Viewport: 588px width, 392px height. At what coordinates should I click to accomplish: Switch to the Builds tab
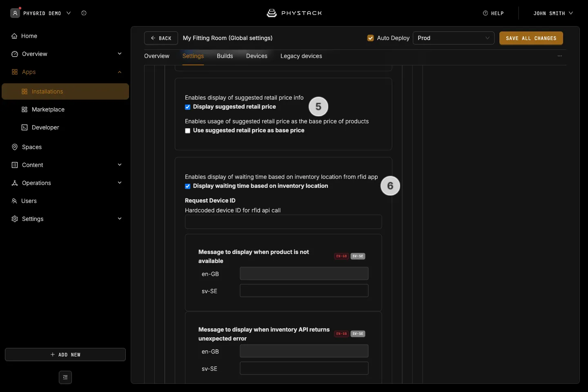(x=225, y=56)
